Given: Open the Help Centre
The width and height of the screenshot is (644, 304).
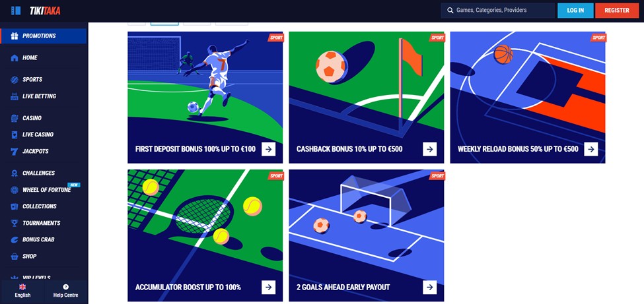Looking at the screenshot, I should (x=65, y=291).
